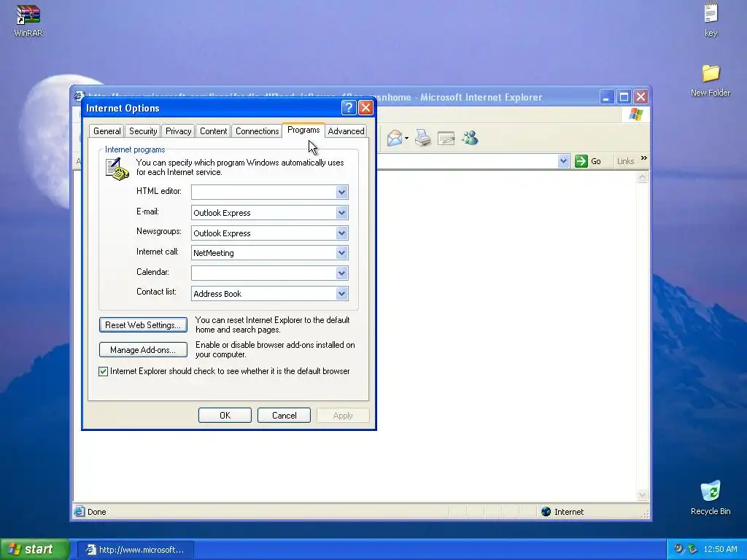Click the Edit page icon in IE toolbar
Viewport: 747px width, 560px height.
click(x=446, y=138)
